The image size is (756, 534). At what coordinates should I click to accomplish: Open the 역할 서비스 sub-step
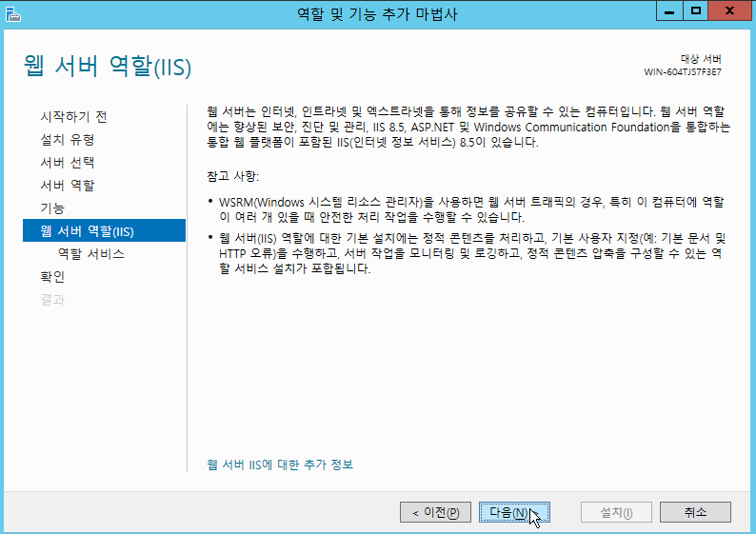click(91, 254)
